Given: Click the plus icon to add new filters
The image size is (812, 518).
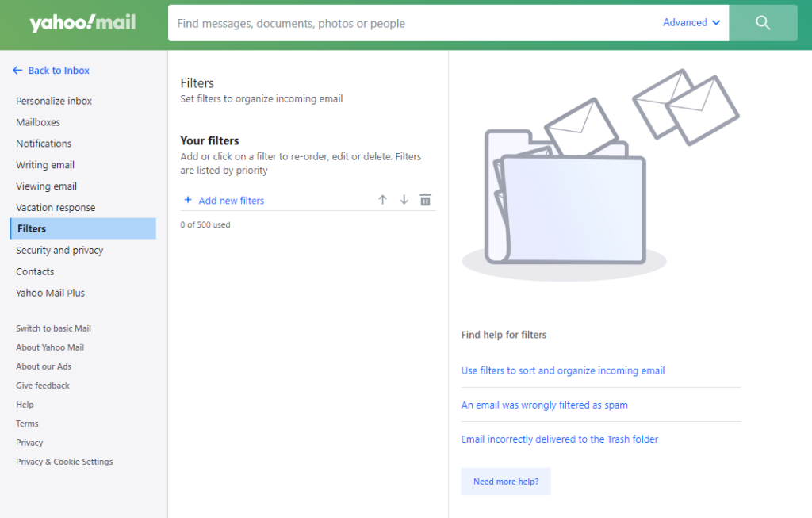Looking at the screenshot, I should click(187, 200).
